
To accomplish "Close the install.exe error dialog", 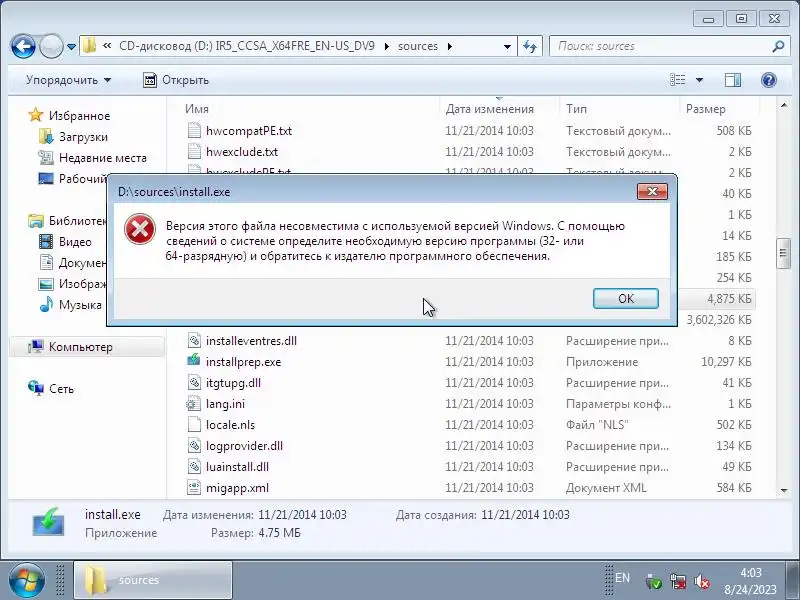I will 652,192.
